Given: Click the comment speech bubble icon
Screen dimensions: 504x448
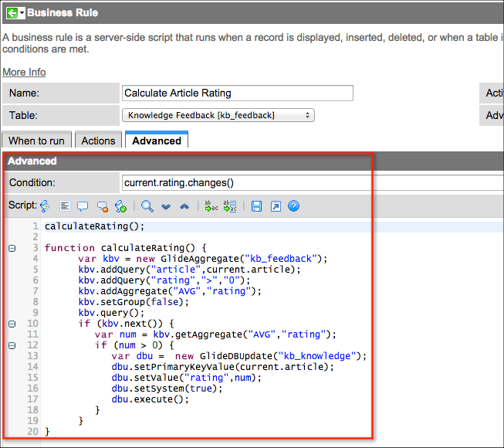Looking at the screenshot, I should pyautogui.click(x=83, y=206).
